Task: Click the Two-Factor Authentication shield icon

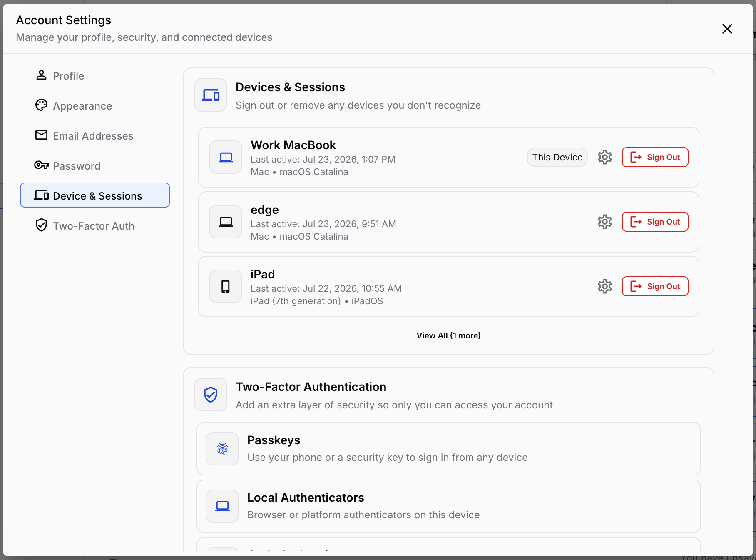Action: (211, 395)
